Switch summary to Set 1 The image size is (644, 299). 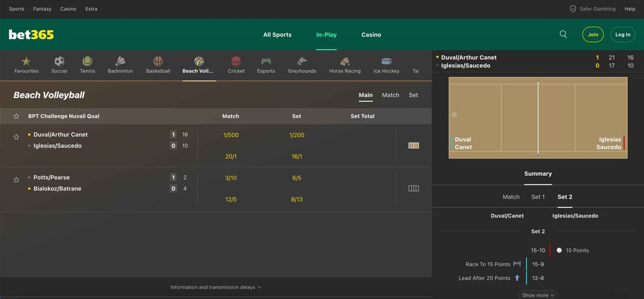[538, 197]
